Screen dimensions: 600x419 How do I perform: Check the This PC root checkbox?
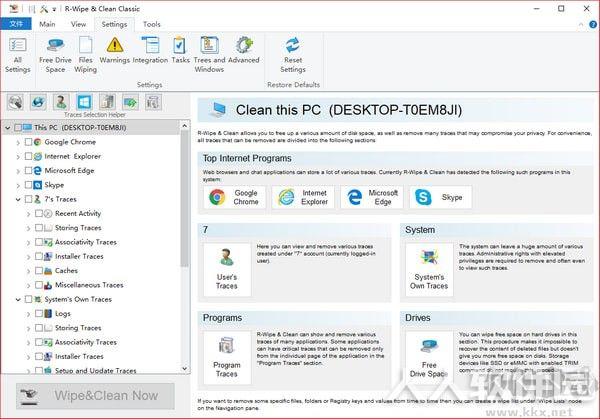(18, 127)
